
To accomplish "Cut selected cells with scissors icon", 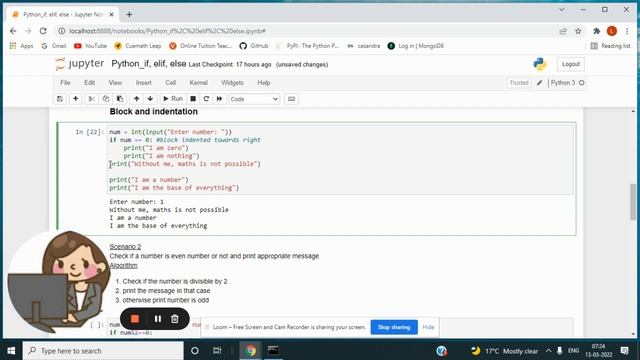I will coord(91,99).
